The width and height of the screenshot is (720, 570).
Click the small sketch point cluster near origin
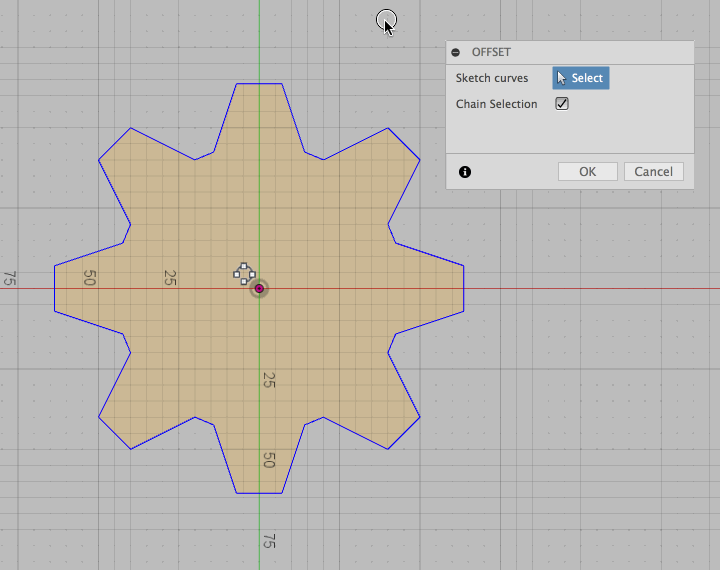point(244,273)
